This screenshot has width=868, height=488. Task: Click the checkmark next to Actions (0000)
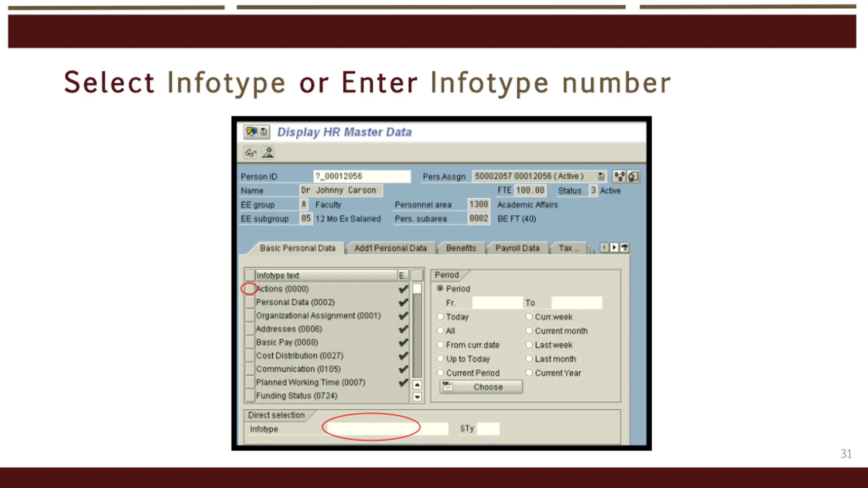pos(403,289)
